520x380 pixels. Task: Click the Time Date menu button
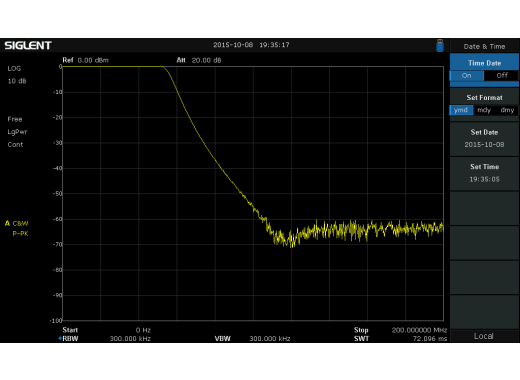tap(484, 63)
